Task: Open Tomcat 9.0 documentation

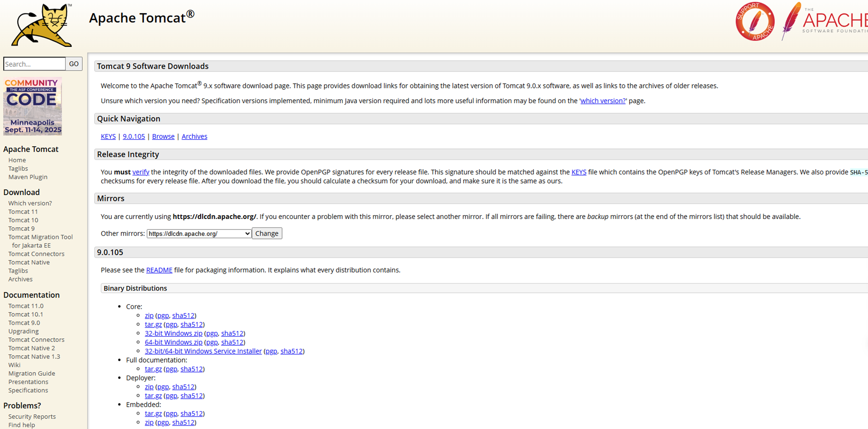Action: click(x=24, y=323)
